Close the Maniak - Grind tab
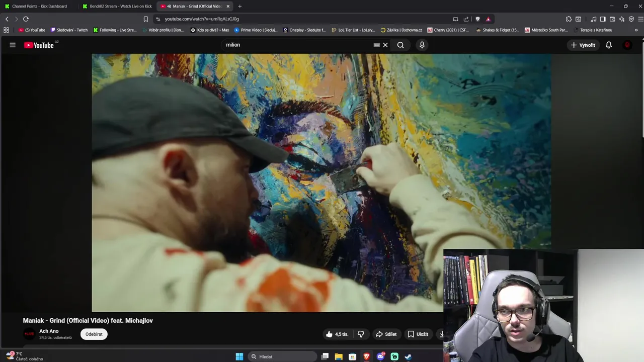Viewport: 644px width, 362px height. (228, 6)
